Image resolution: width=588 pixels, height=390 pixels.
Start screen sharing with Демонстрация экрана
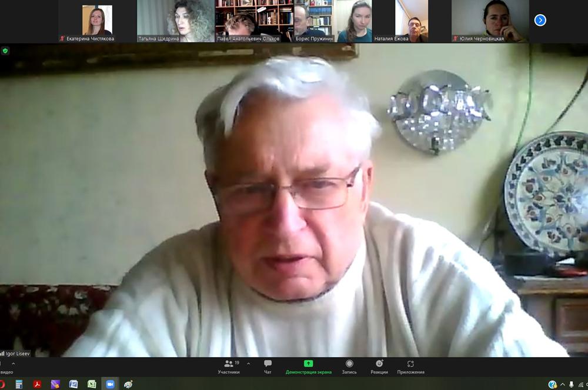(308, 366)
